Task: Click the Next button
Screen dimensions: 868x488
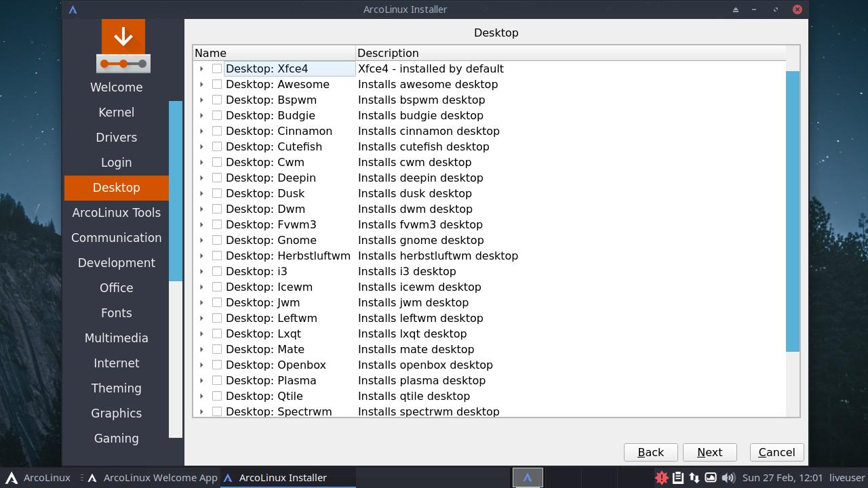Action: [709, 452]
